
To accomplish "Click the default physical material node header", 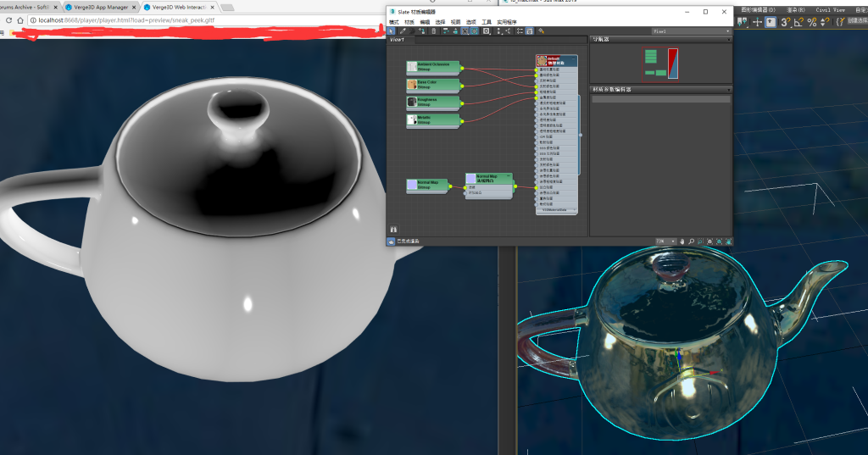I will [556, 60].
